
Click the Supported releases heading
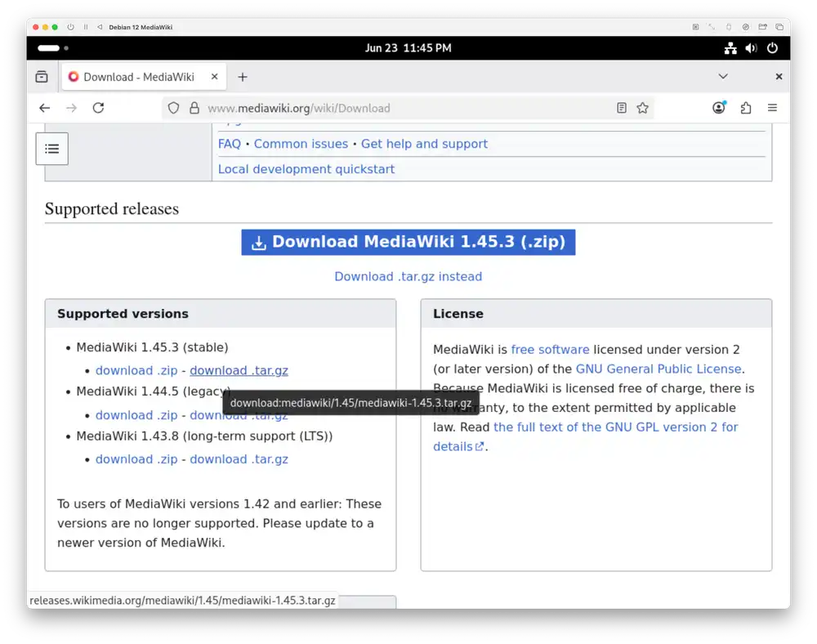pyautogui.click(x=111, y=209)
